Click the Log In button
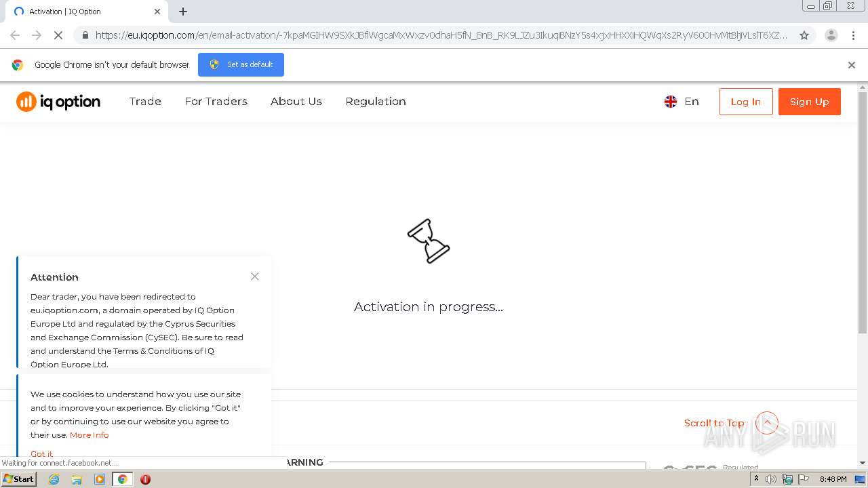Viewport: 868px width, 488px height. pos(746,102)
